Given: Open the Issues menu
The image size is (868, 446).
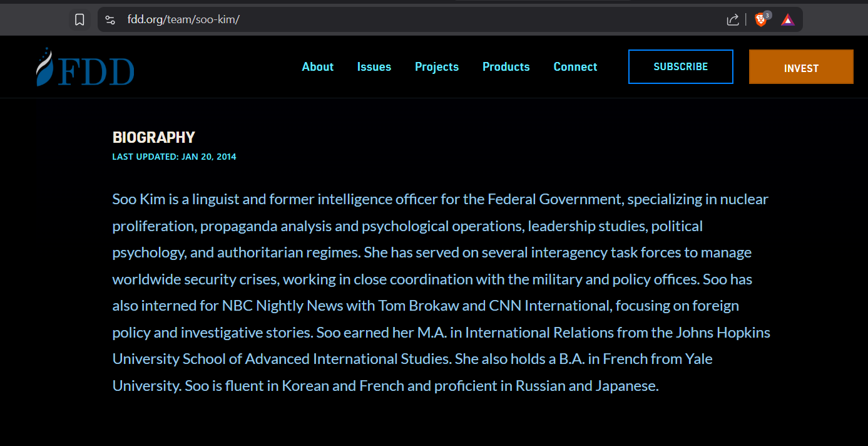Looking at the screenshot, I should click(x=374, y=67).
